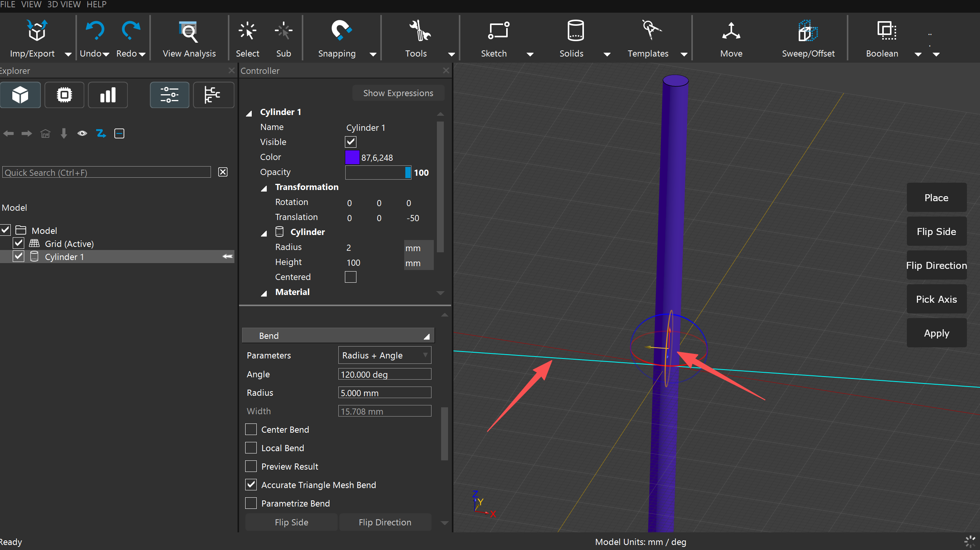Open the Solids dropdown arrow
The image size is (980, 550).
(607, 54)
